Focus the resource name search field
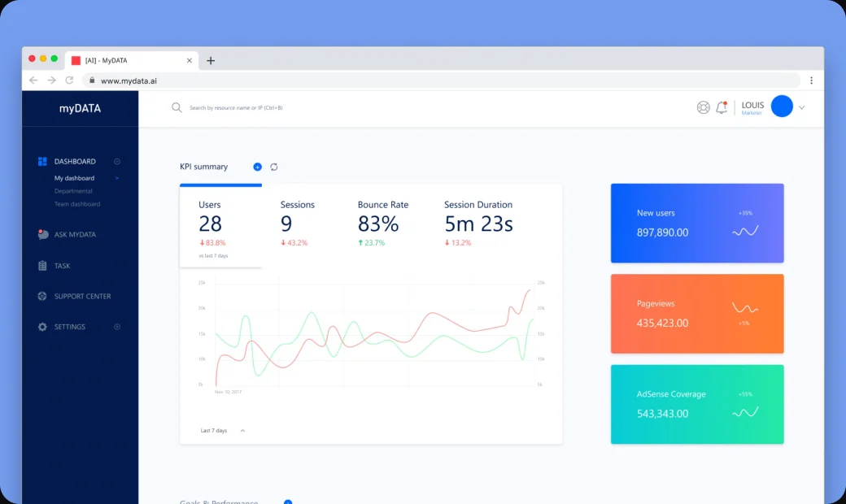 pos(236,108)
